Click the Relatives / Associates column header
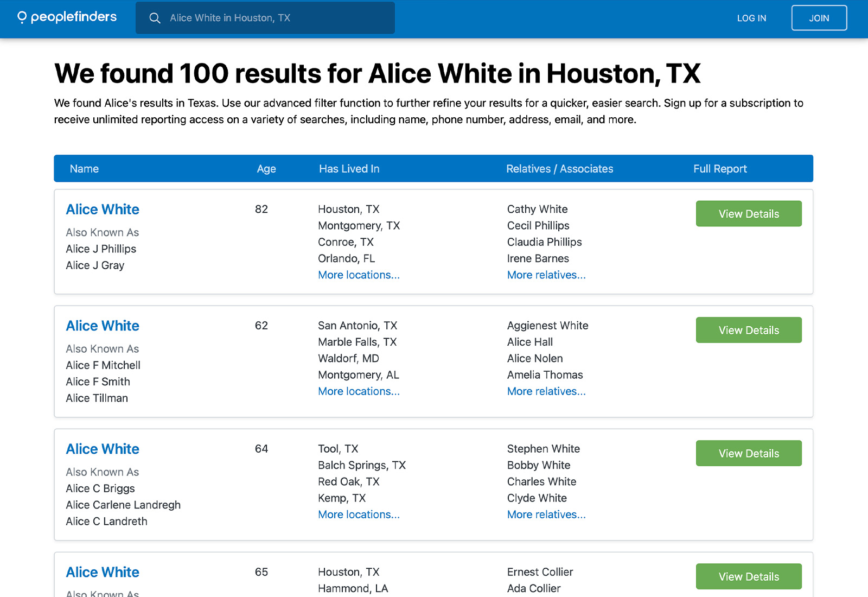Image resolution: width=868 pixels, height=597 pixels. click(x=560, y=169)
